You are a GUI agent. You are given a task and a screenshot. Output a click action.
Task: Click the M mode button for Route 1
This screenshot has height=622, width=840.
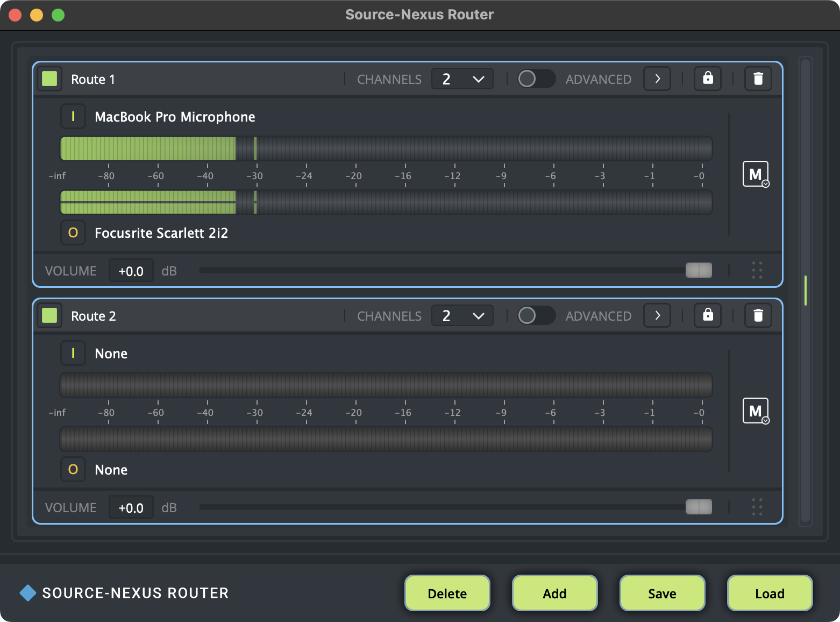click(x=755, y=174)
